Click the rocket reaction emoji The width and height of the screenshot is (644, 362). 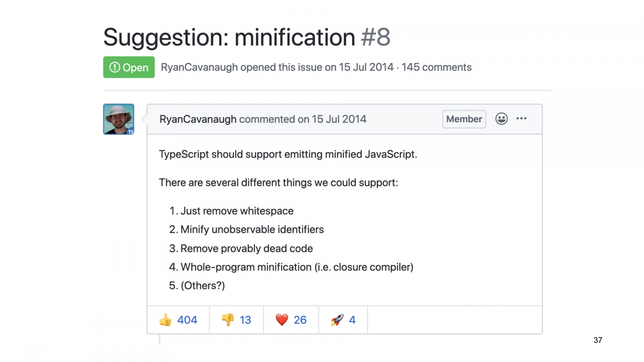point(337,320)
